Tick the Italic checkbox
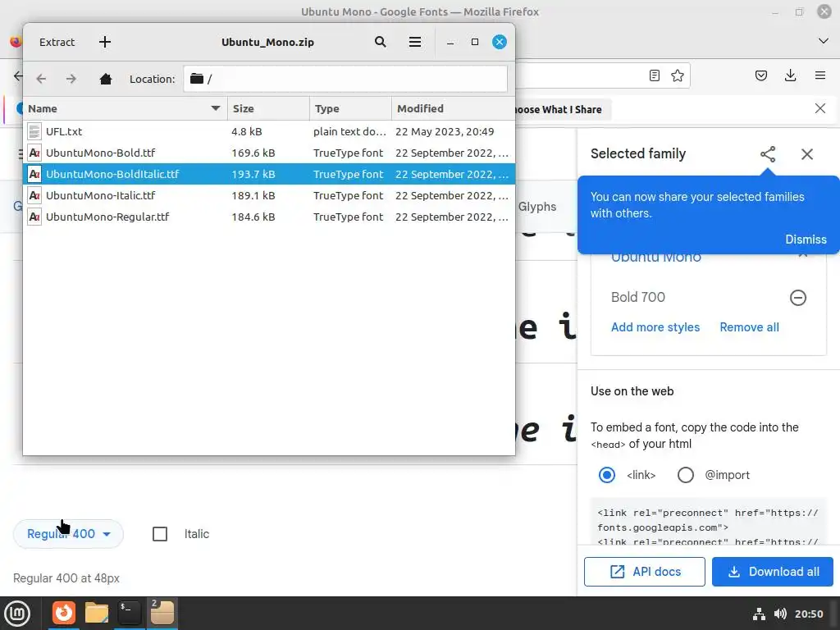This screenshot has width=840, height=630. pos(160,534)
